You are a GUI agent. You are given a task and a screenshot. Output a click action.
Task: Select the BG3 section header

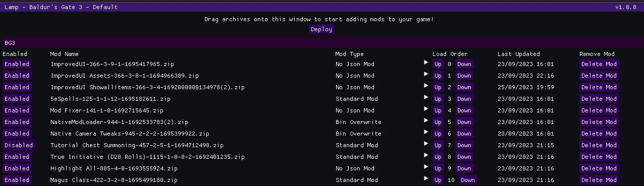(322, 43)
